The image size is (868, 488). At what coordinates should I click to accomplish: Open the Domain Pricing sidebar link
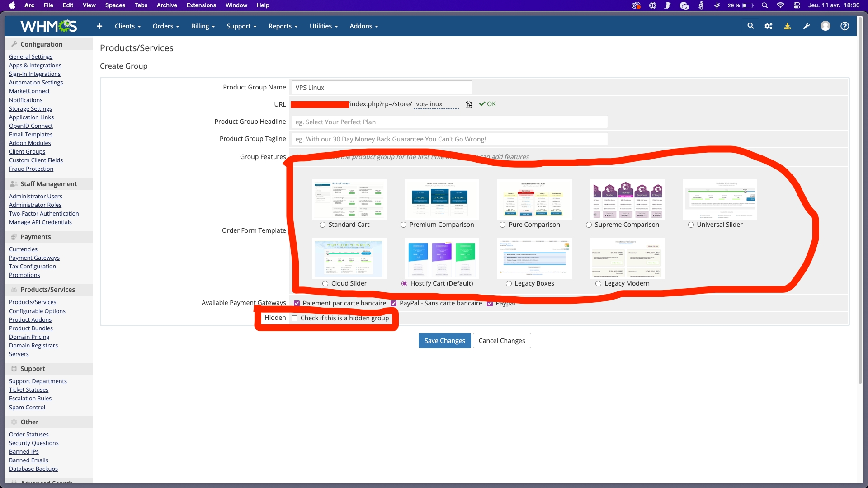pyautogui.click(x=29, y=337)
